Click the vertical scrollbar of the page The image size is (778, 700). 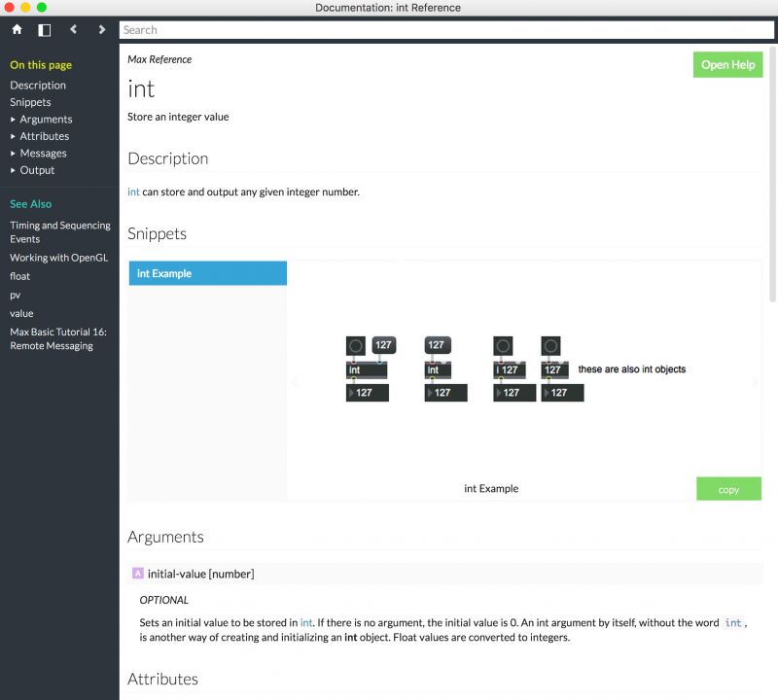tap(772, 174)
